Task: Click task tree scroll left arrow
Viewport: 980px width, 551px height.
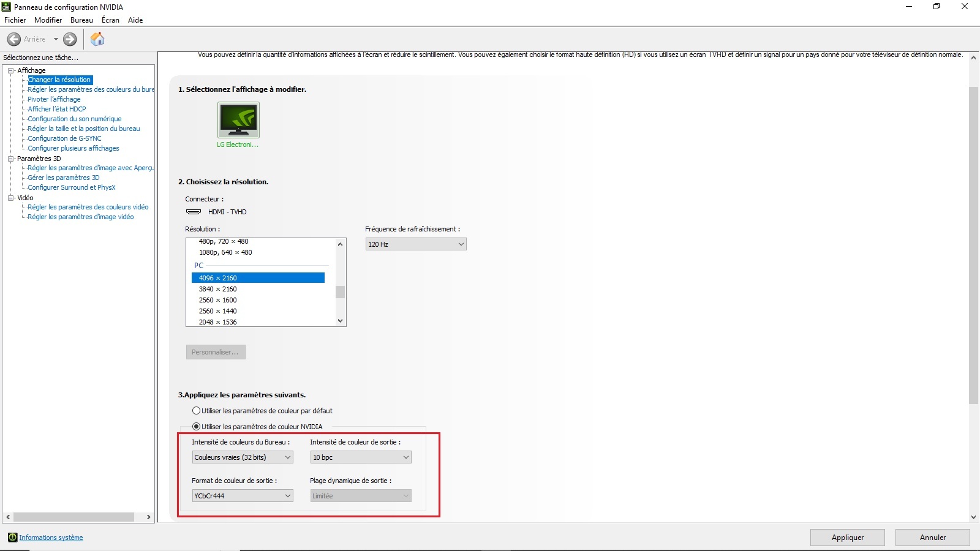Action: click(x=8, y=517)
